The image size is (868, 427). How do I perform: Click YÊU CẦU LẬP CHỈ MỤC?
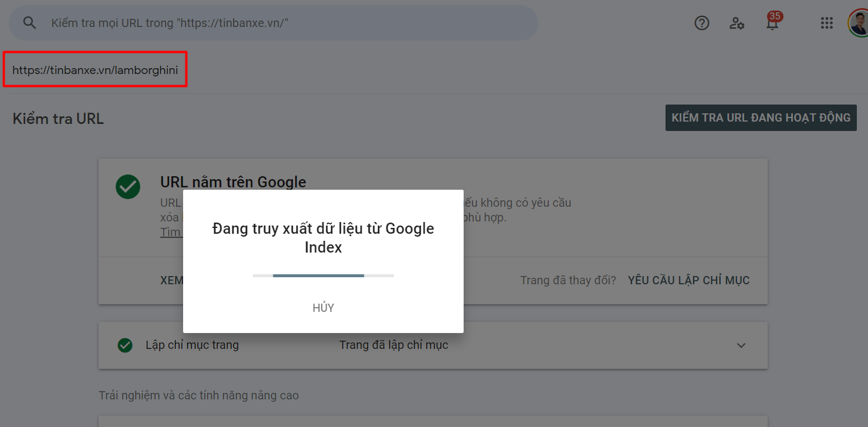tap(689, 280)
